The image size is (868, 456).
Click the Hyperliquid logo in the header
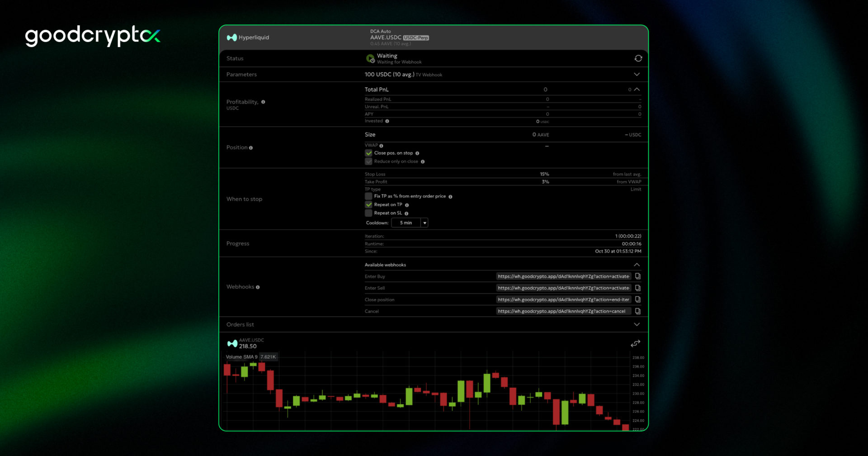pyautogui.click(x=232, y=38)
